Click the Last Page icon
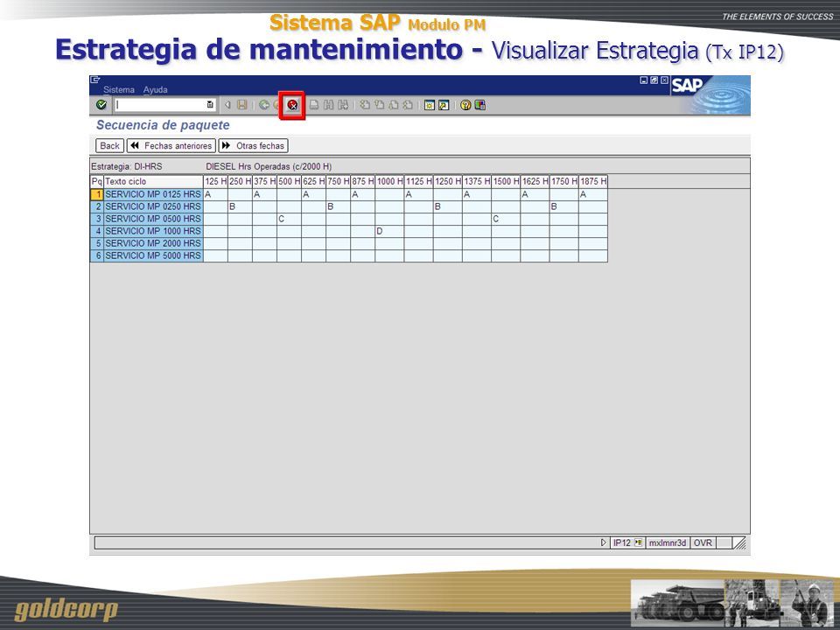This screenshot has height=630, width=840. 408,105
